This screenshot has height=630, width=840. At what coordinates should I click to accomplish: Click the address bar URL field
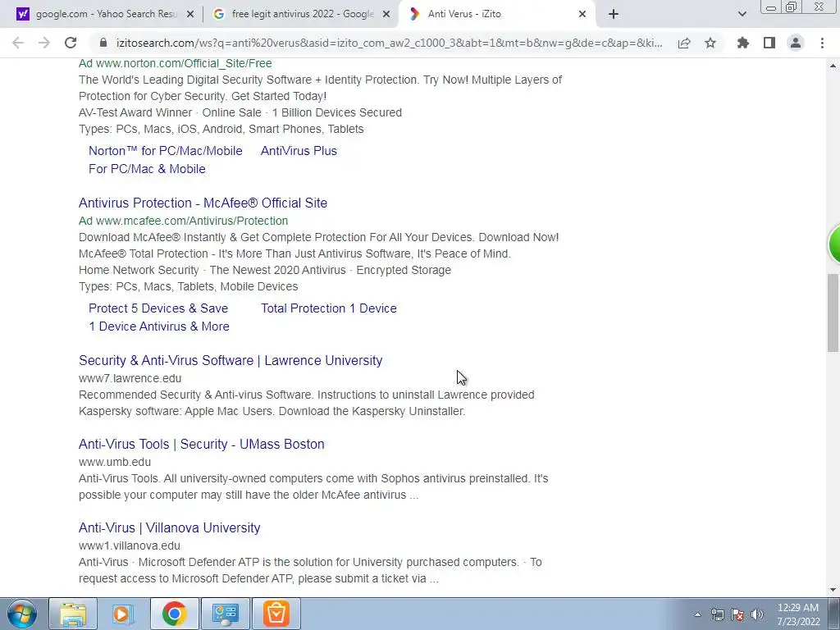click(x=389, y=43)
